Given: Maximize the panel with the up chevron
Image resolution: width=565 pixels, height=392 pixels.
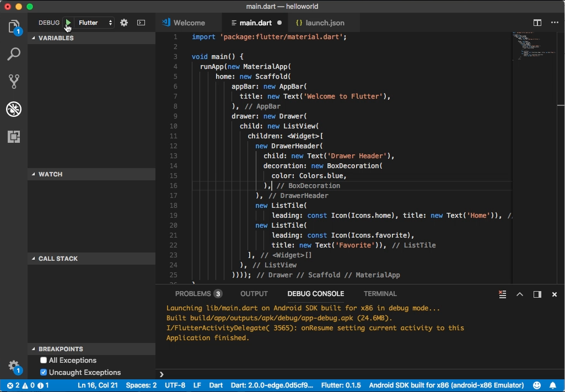Looking at the screenshot, I should (520, 294).
